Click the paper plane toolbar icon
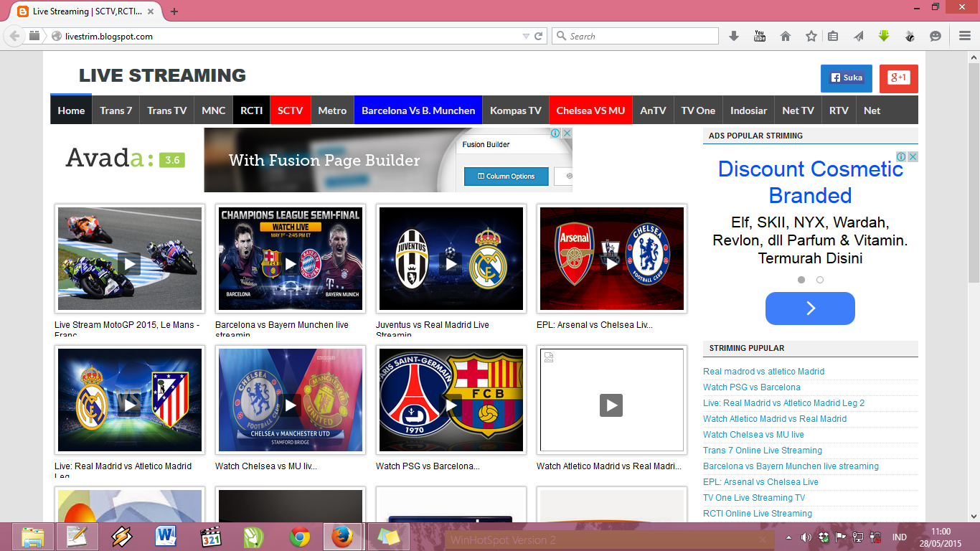This screenshot has height=551, width=980. coord(859,36)
